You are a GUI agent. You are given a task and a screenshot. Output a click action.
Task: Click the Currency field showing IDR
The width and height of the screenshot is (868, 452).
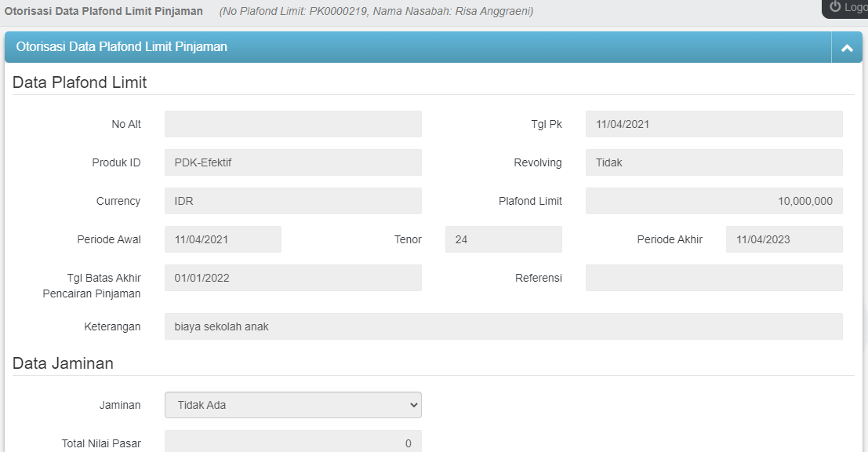pyautogui.click(x=292, y=201)
